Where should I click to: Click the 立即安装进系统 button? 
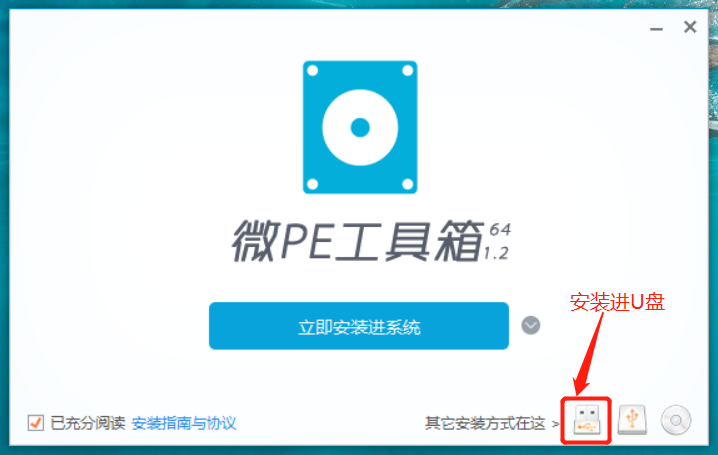coord(359,326)
